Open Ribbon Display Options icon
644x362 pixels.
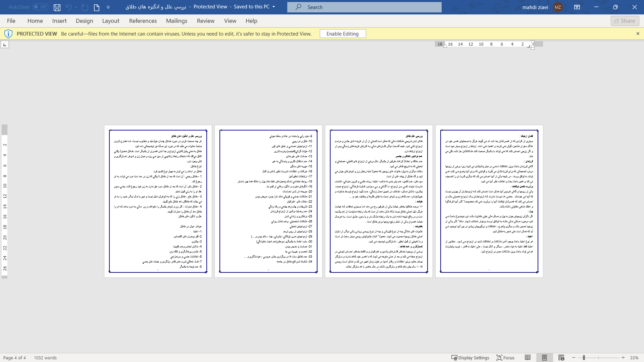click(577, 7)
